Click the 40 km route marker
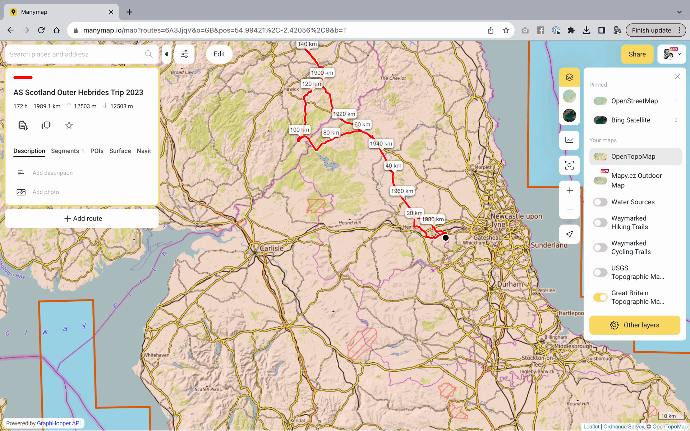 tap(393, 166)
